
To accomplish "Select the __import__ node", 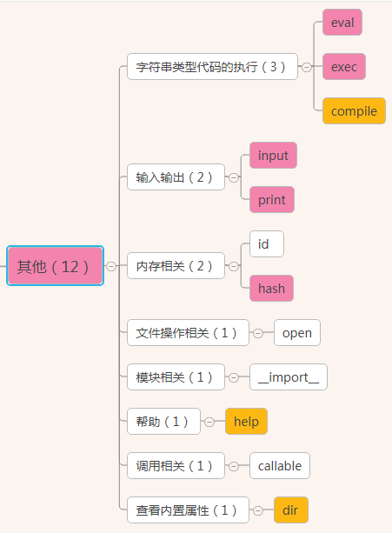I will (289, 377).
